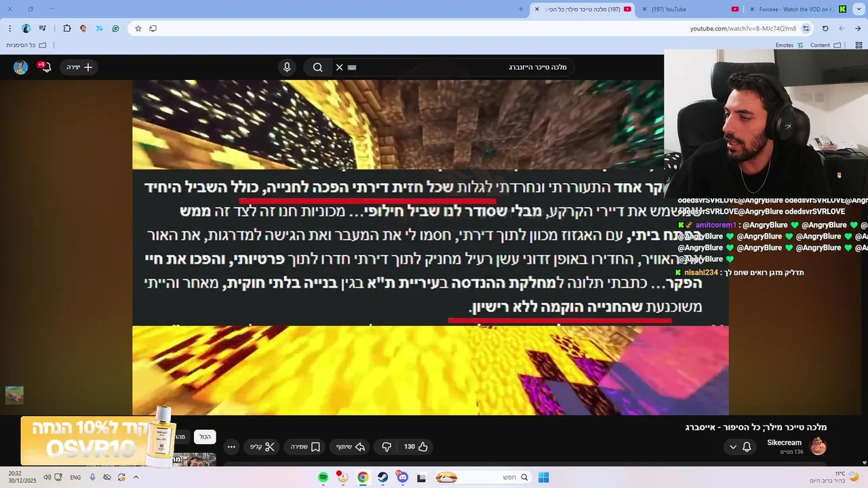Click the 7TV extension icon
The image size is (868, 488).
pos(100,28)
